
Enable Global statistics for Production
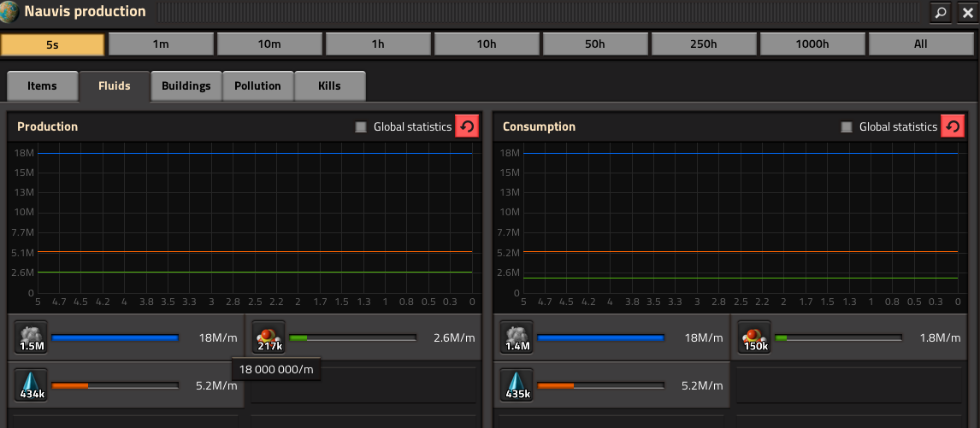(x=361, y=126)
